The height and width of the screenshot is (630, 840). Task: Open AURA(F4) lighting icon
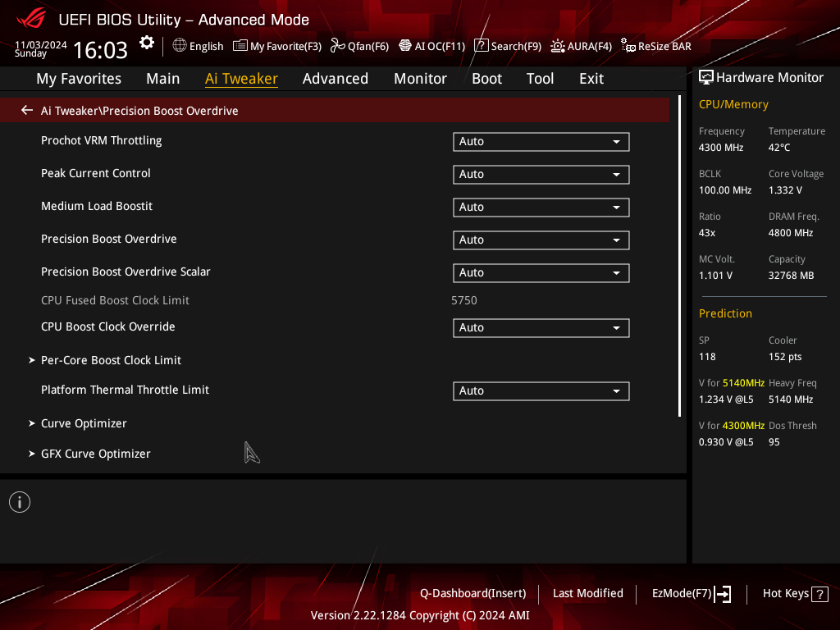click(x=558, y=46)
